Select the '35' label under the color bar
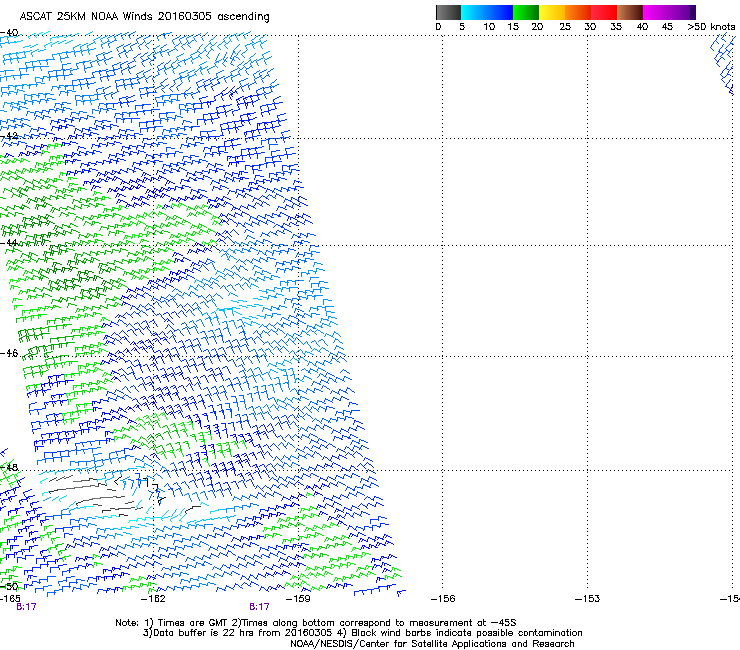 616,27
